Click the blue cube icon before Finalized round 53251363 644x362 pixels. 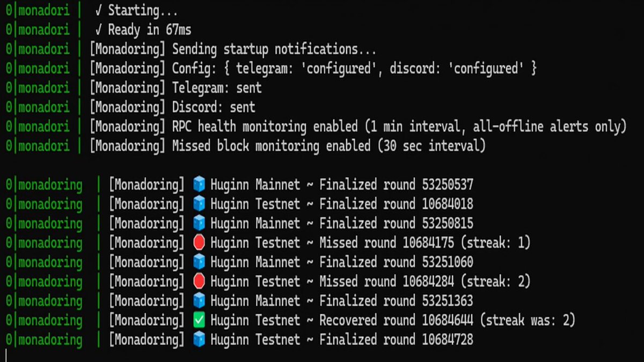(x=199, y=301)
